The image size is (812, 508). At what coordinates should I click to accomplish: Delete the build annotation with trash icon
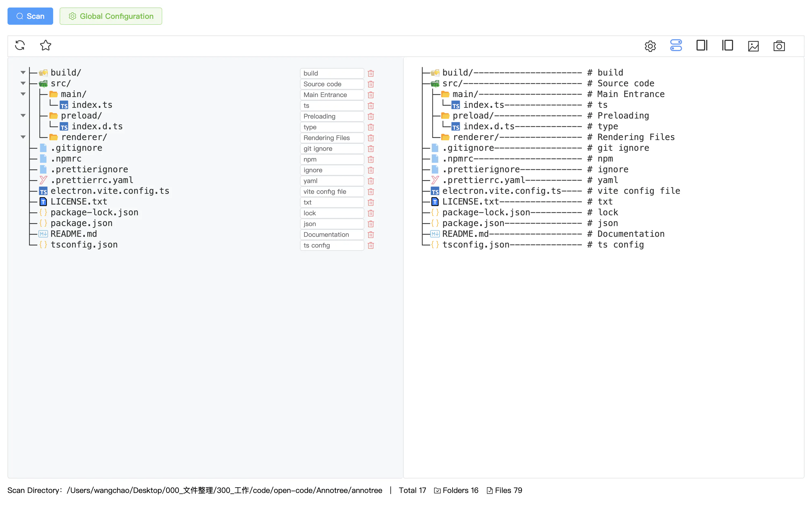tap(371, 73)
